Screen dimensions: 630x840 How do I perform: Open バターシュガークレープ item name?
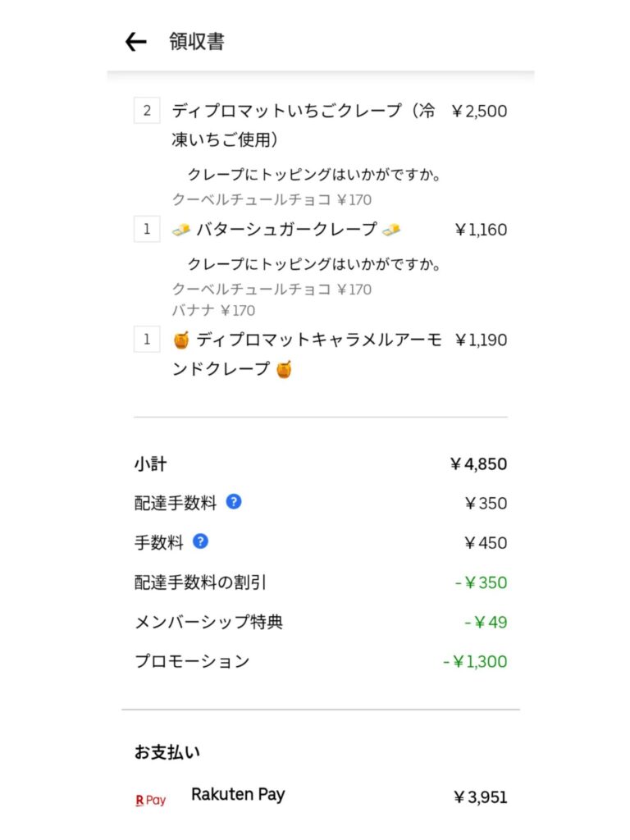click(x=286, y=230)
